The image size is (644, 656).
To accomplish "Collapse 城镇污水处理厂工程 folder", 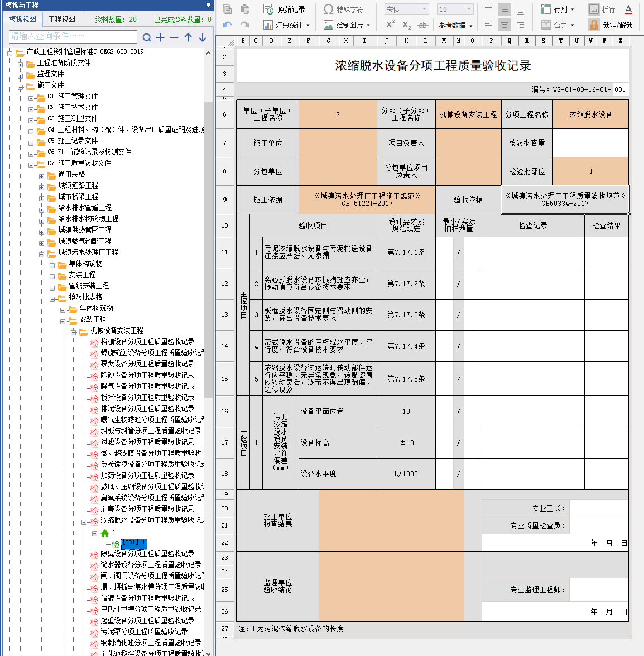I will [x=41, y=254].
